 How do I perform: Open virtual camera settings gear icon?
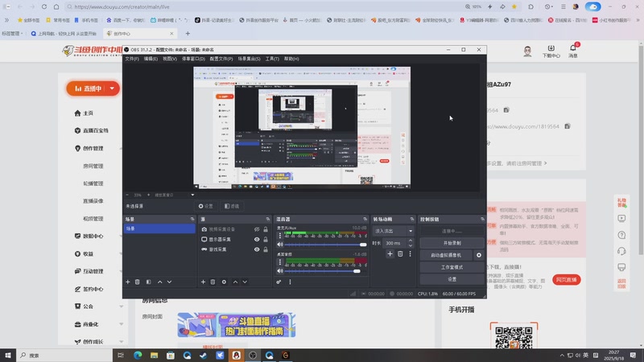(x=479, y=255)
